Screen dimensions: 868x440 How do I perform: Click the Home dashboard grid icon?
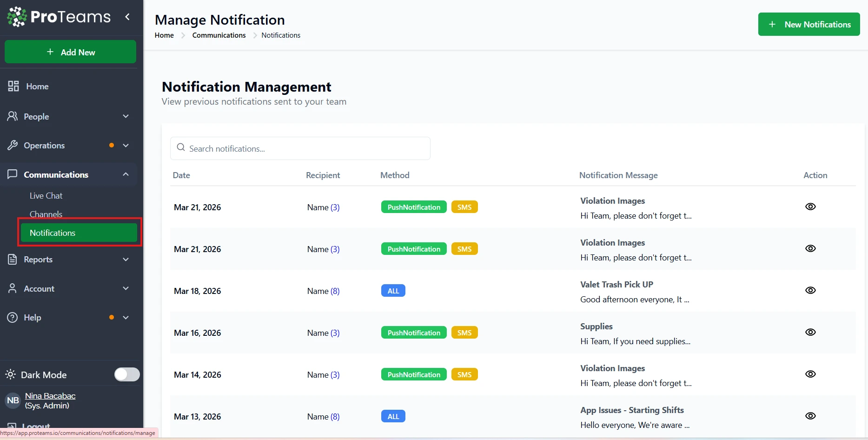(x=13, y=86)
